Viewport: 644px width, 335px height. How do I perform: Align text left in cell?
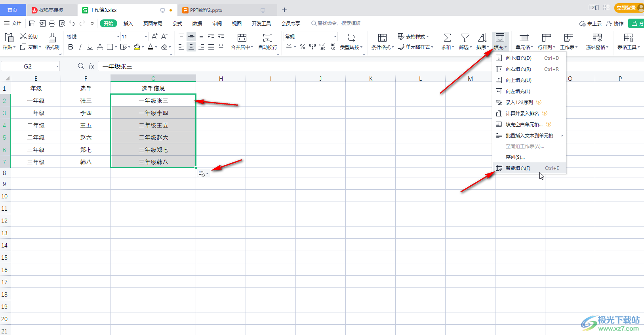181,47
